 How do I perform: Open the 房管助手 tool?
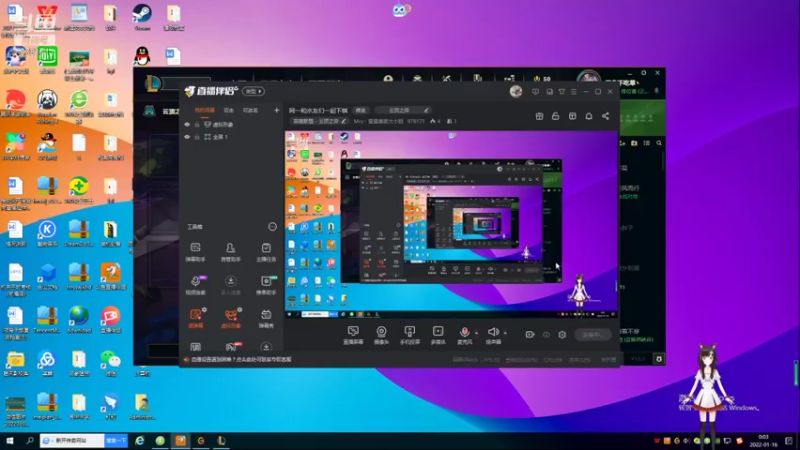[231, 252]
